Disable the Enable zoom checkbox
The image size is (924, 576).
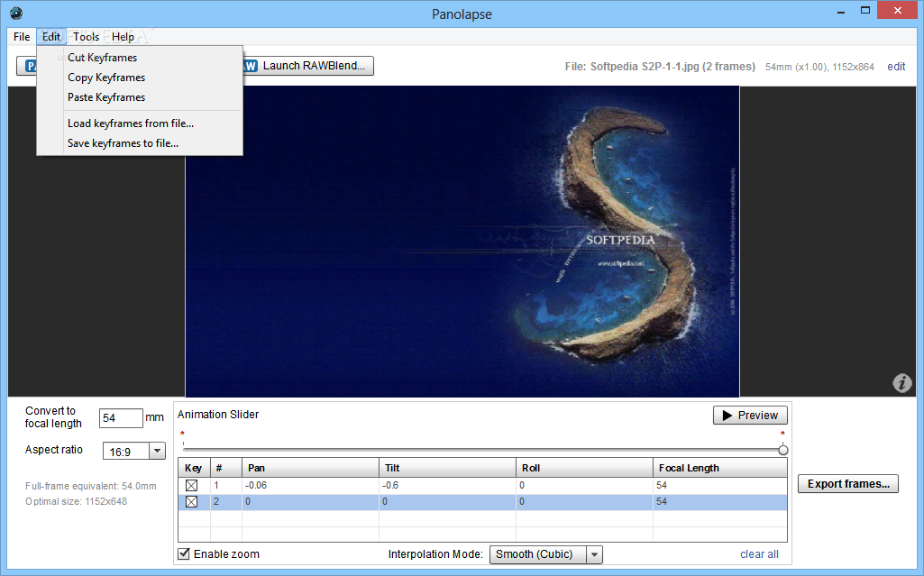pos(184,553)
